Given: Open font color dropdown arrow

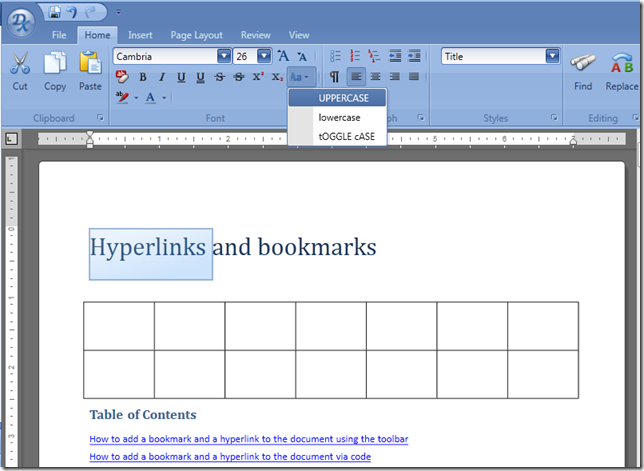Looking at the screenshot, I should (x=164, y=98).
